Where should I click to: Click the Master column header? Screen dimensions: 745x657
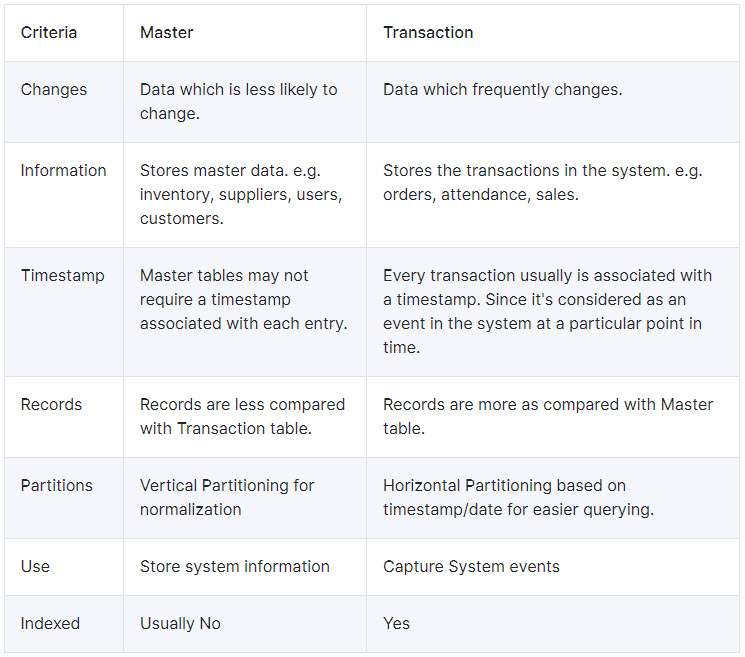tap(167, 33)
